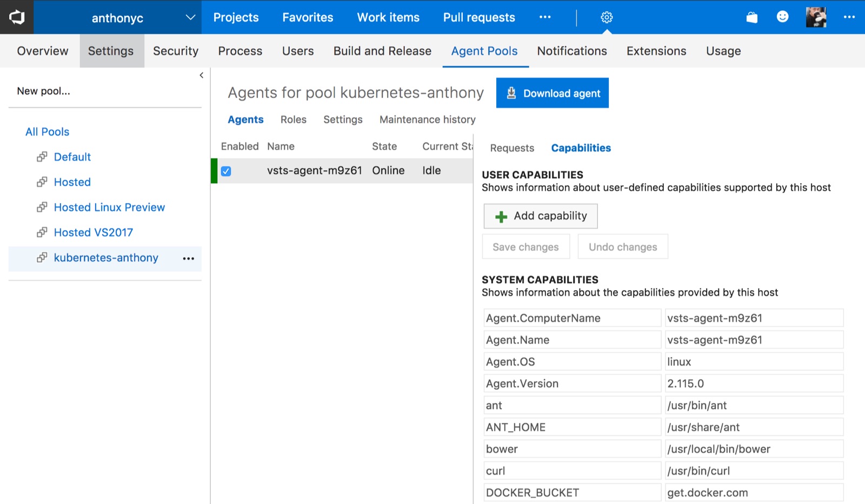Click the kubernetes-anthony pool icon

click(x=42, y=258)
